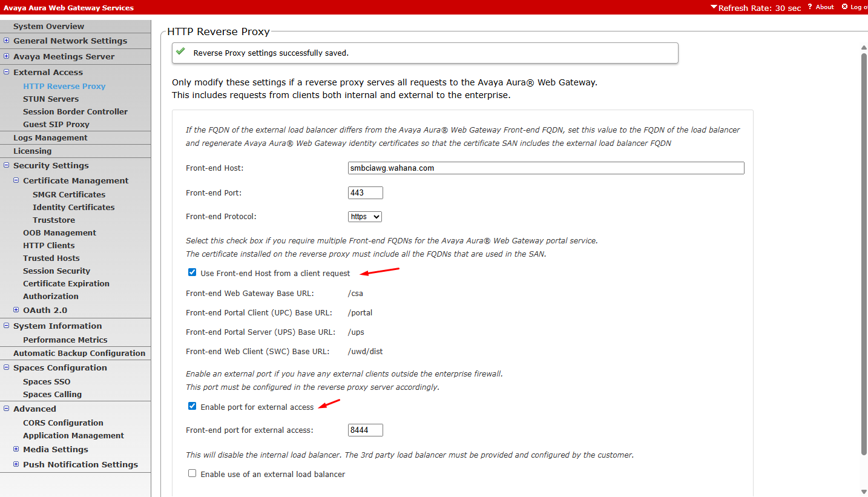Expand the Push Notification Settings node
This screenshot has height=497, width=868.
click(x=16, y=464)
